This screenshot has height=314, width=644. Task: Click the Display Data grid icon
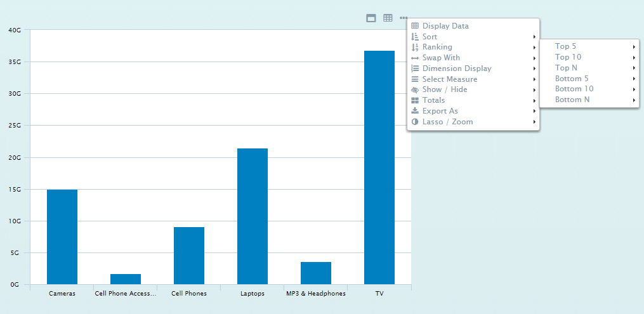(x=415, y=26)
